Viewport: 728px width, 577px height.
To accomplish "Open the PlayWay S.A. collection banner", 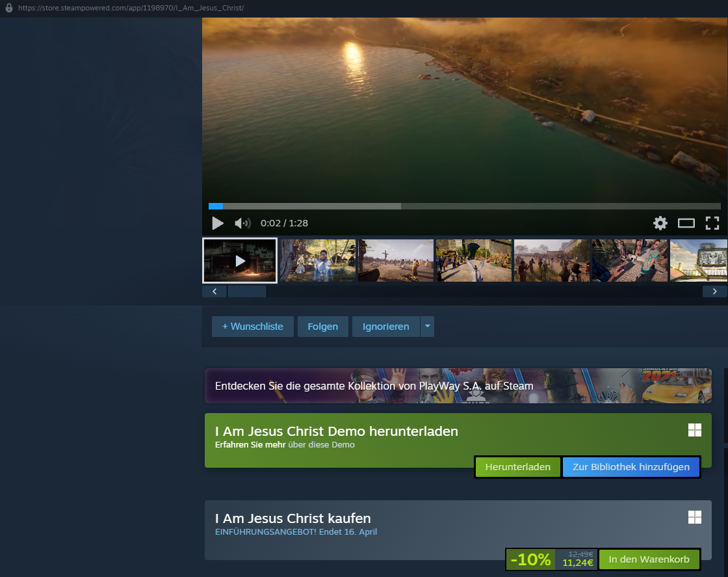I will pos(458,386).
